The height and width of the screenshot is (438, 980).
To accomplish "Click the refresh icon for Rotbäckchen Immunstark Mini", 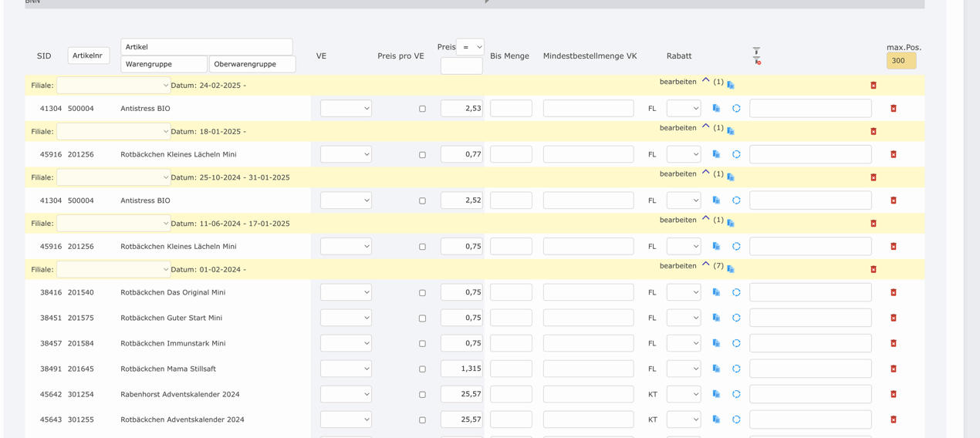I will click(736, 343).
